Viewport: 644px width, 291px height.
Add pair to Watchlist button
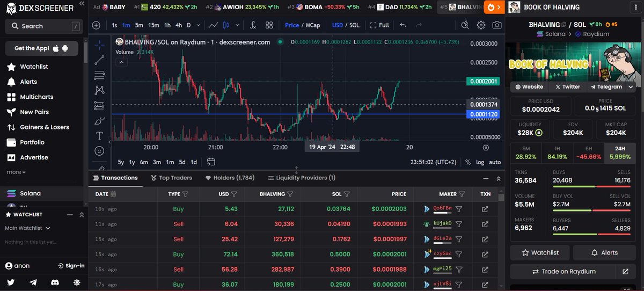(x=540, y=252)
